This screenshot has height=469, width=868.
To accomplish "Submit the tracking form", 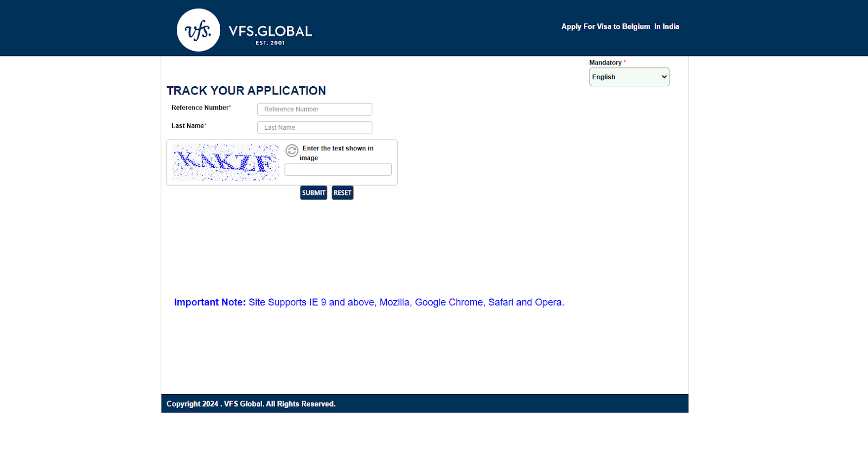I will pyautogui.click(x=314, y=193).
